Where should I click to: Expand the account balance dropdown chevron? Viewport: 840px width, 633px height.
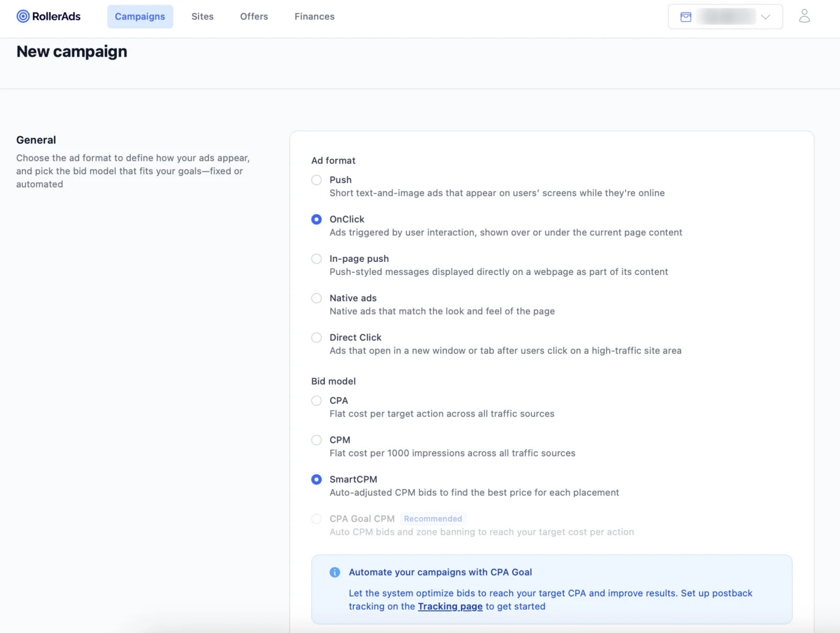click(x=766, y=17)
